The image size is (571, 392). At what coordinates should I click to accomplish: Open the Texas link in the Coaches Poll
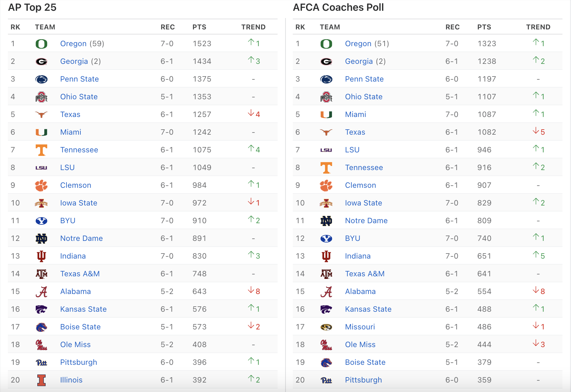point(355,132)
